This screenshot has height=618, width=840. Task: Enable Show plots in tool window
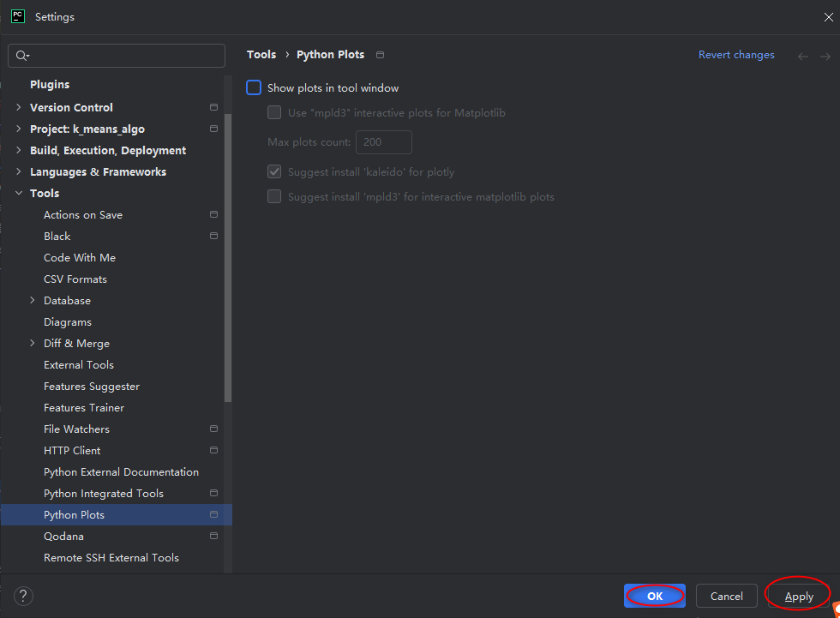254,87
